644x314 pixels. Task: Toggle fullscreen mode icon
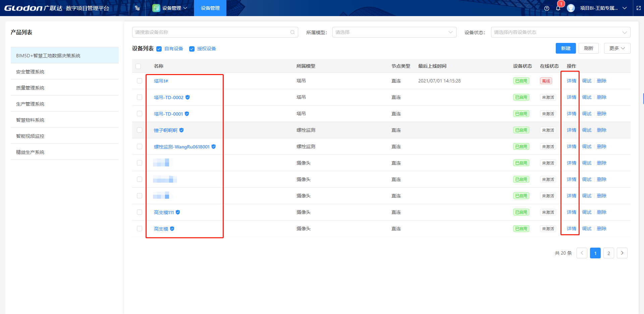[639, 8]
